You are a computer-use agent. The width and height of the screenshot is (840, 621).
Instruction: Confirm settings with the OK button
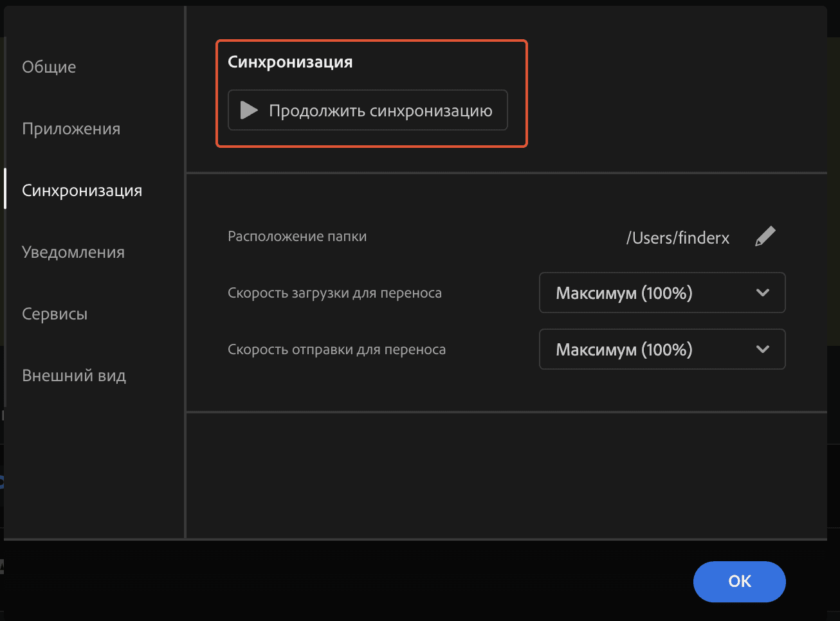(739, 581)
